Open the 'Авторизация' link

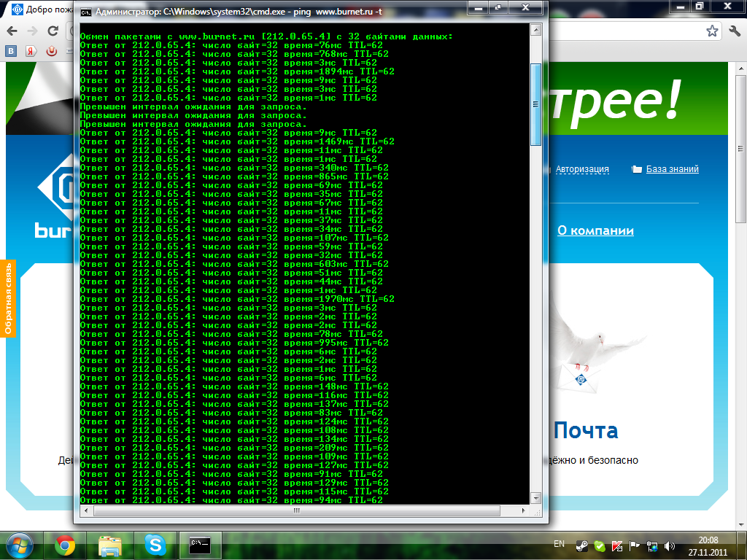click(582, 169)
